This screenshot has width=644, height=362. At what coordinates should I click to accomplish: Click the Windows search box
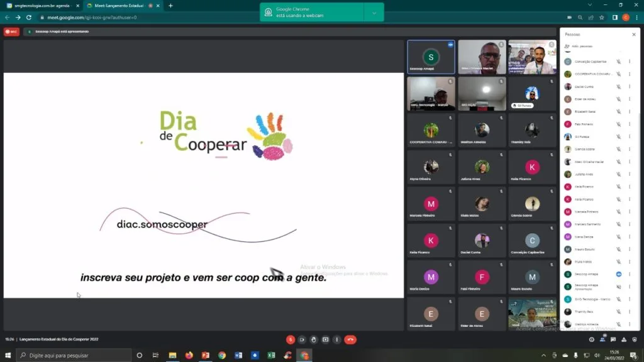tap(74, 356)
